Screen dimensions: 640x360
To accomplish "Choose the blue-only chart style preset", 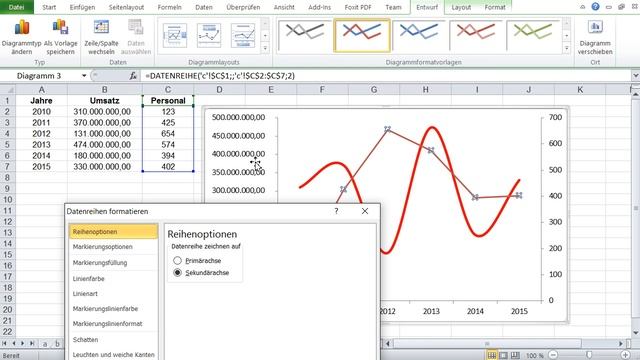I will point(419,36).
